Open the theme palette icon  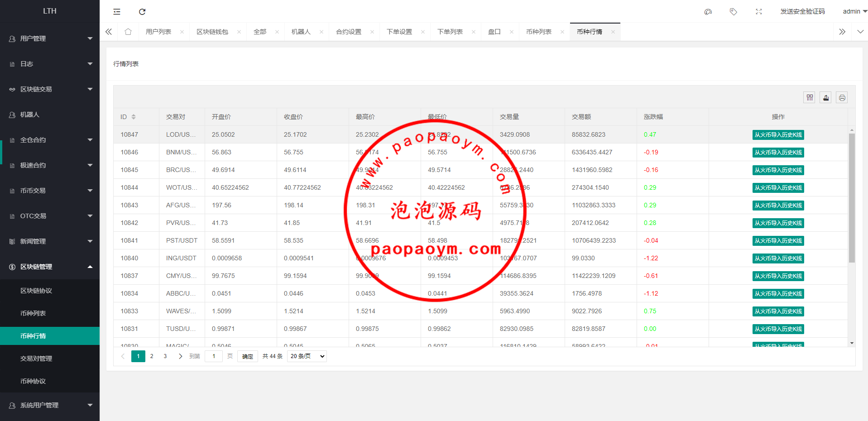(x=708, y=12)
